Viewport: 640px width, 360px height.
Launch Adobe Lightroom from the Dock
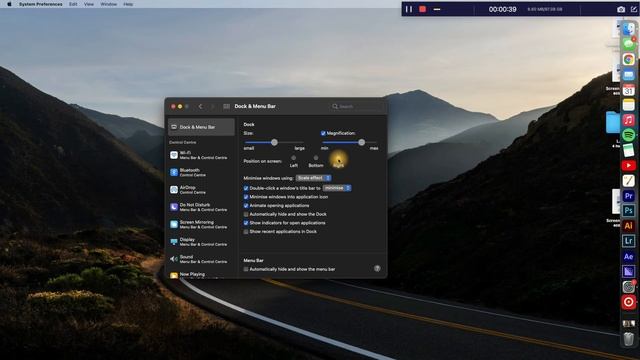tap(629, 241)
